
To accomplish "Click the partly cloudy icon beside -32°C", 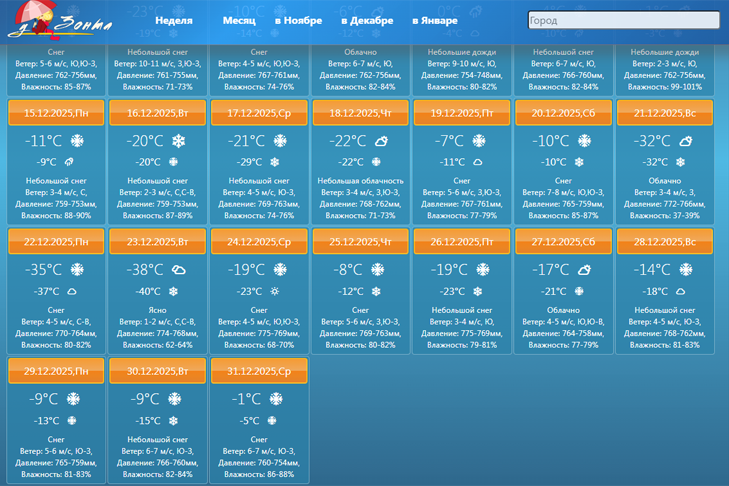I will 686,141.
